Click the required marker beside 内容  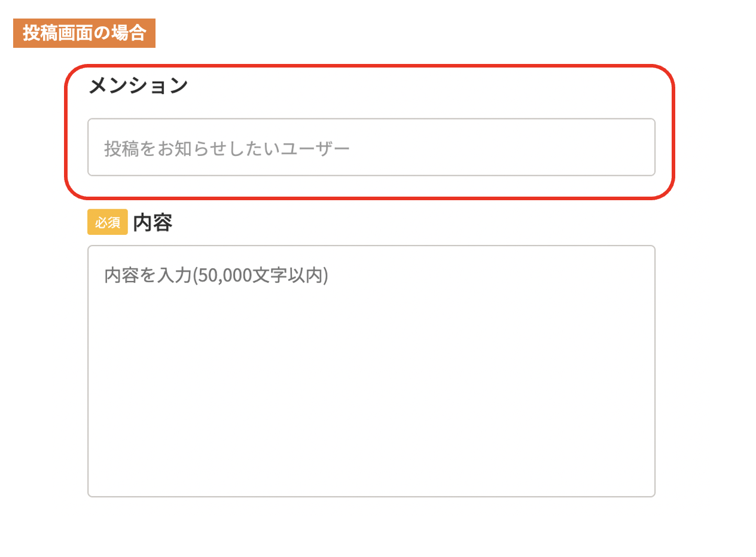(108, 222)
